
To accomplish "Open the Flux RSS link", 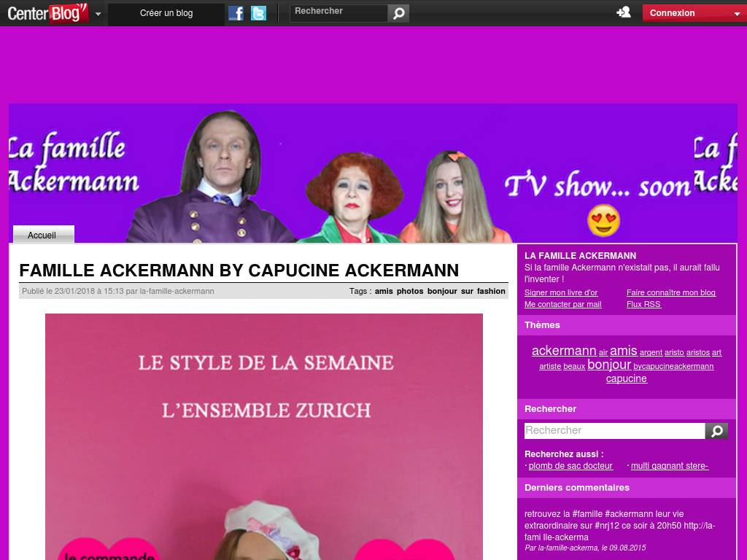I will tap(643, 304).
